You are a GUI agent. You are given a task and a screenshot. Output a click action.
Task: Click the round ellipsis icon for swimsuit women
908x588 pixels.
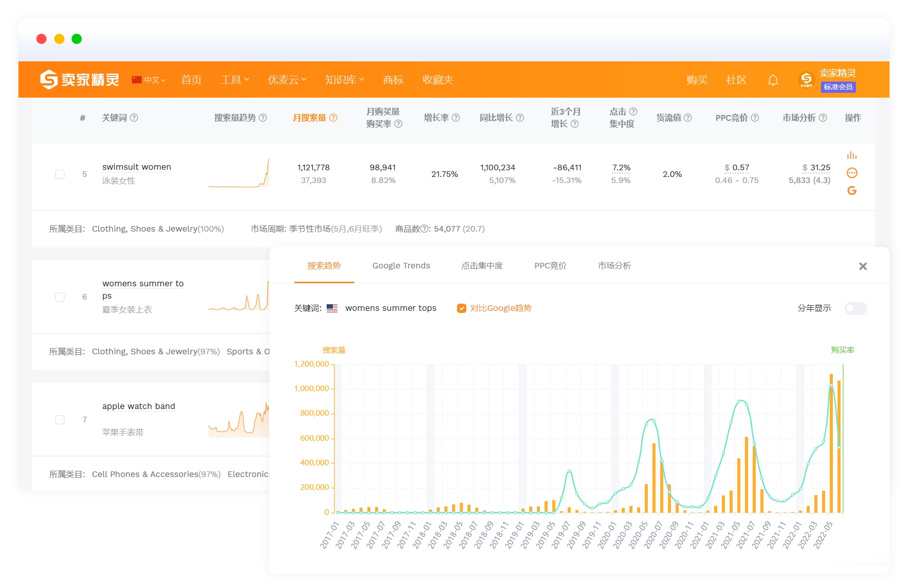coord(852,173)
